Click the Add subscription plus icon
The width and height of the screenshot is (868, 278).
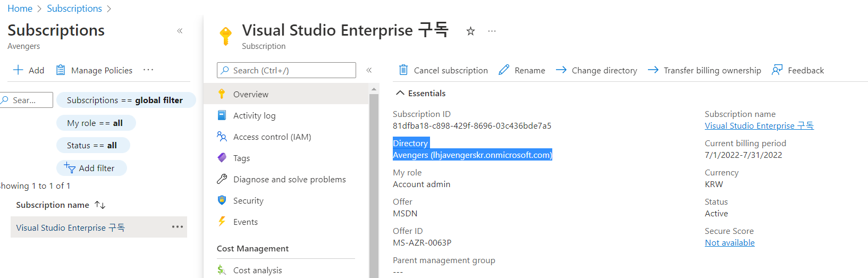(18, 70)
